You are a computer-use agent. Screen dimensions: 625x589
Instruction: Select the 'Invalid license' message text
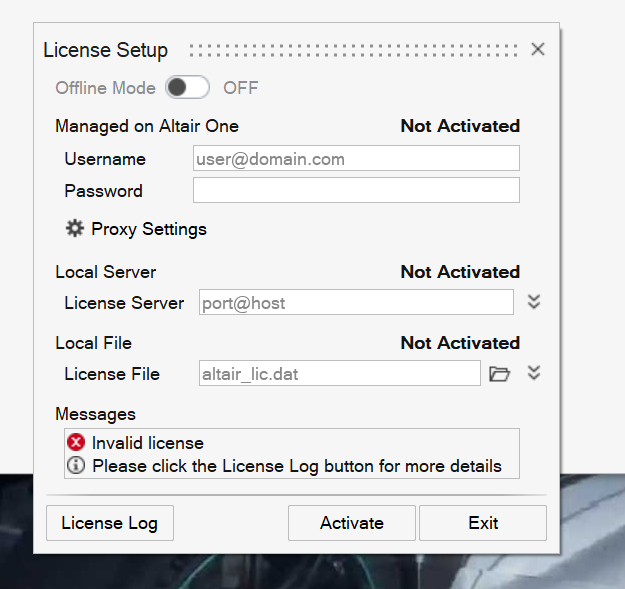[148, 443]
